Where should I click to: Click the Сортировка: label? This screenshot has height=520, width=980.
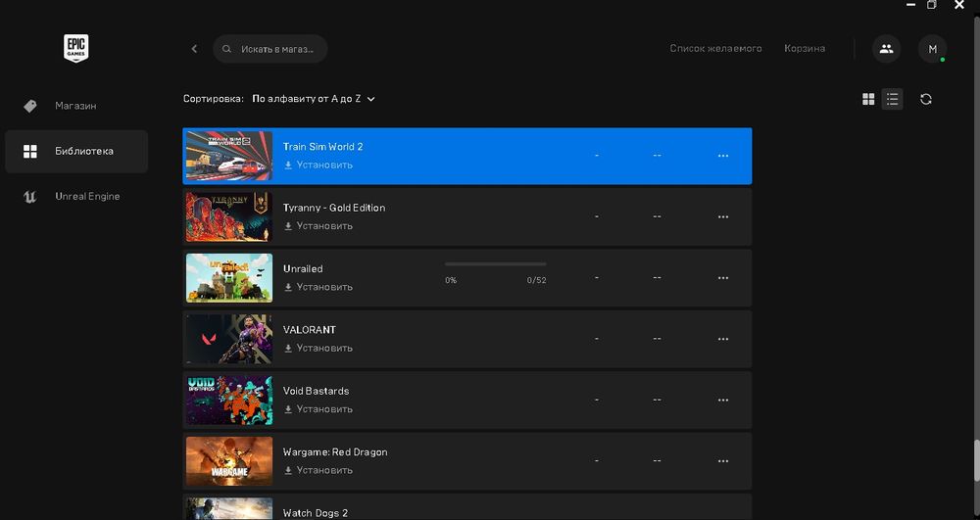pyautogui.click(x=213, y=99)
